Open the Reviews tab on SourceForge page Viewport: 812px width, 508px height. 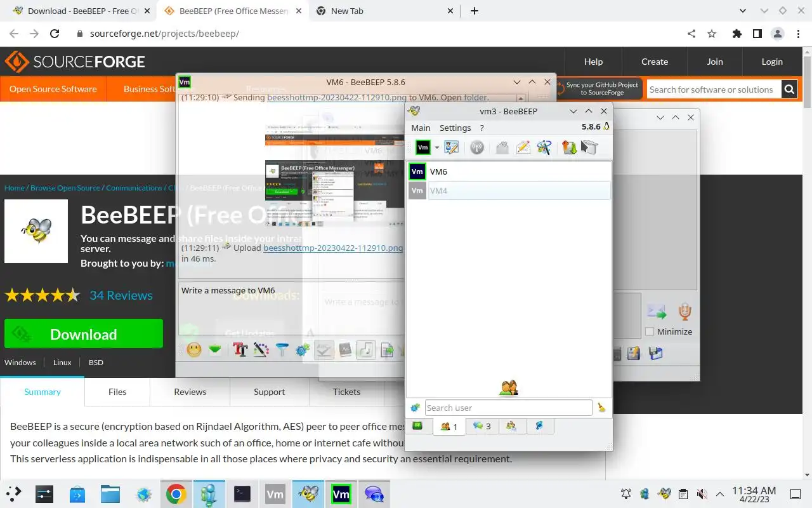[x=190, y=392]
